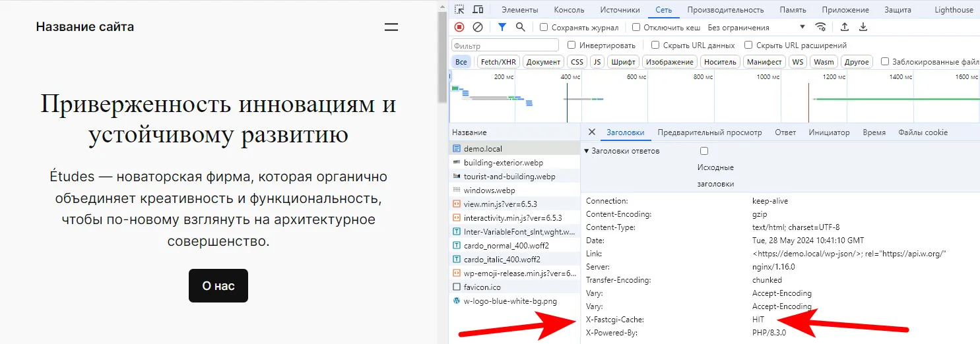Screen dimensions: 980x344
Task: Click the export HAR download icon
Action: click(863, 27)
